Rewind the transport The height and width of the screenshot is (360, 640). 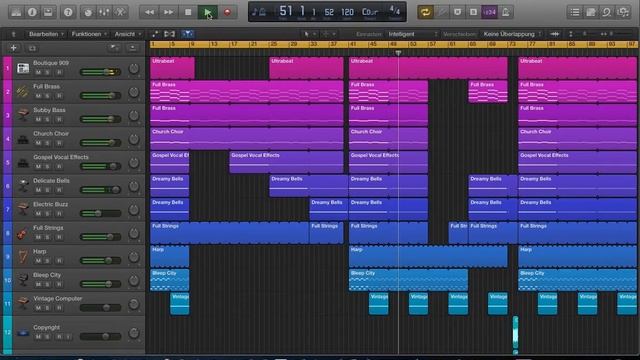point(149,12)
